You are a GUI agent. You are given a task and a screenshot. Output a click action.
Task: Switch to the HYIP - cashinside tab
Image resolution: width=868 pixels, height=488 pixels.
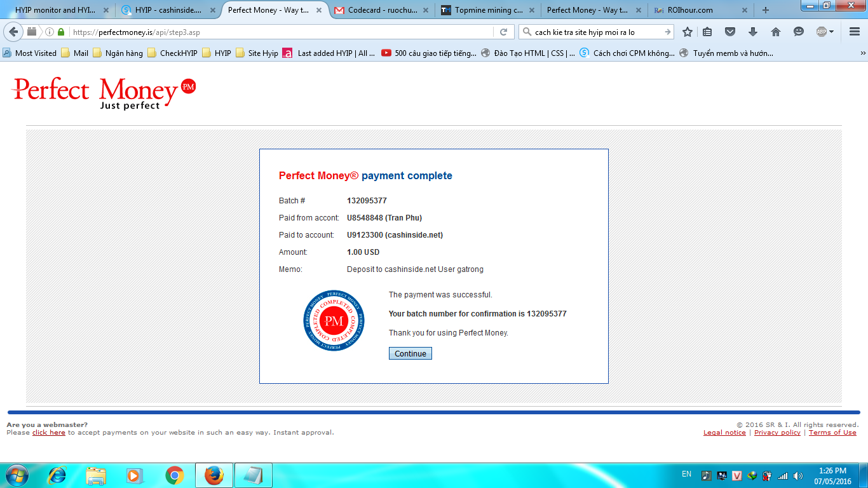point(167,10)
